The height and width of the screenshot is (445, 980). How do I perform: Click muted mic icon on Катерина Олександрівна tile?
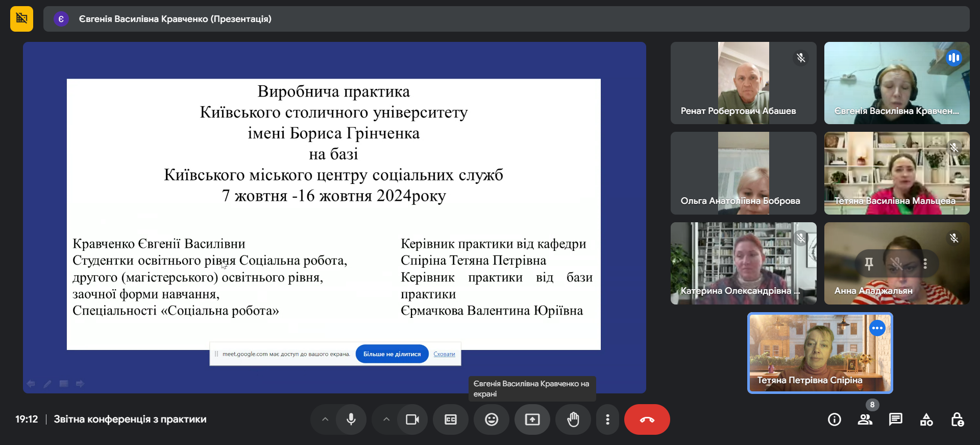click(x=801, y=238)
